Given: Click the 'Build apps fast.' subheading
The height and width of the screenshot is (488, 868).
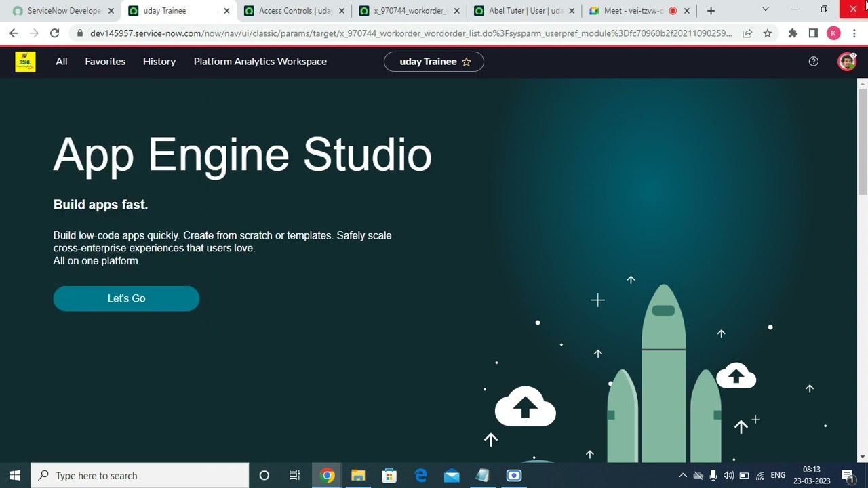Looking at the screenshot, I should (x=100, y=204).
